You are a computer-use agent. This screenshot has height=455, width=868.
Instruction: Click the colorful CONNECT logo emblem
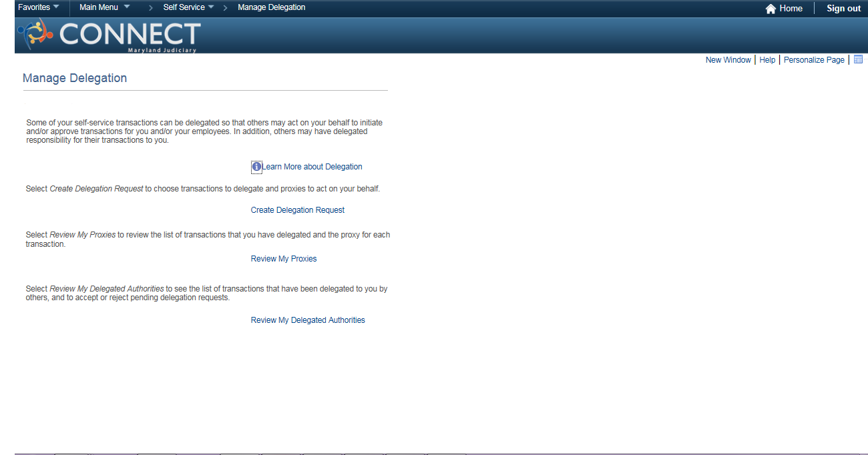tap(35, 35)
